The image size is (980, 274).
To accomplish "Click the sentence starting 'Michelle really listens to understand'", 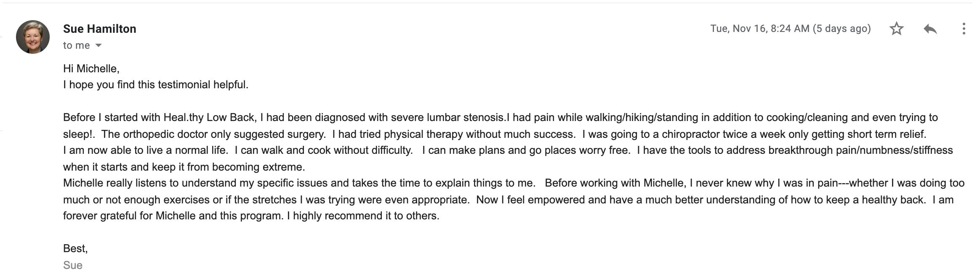I will coord(299,183).
